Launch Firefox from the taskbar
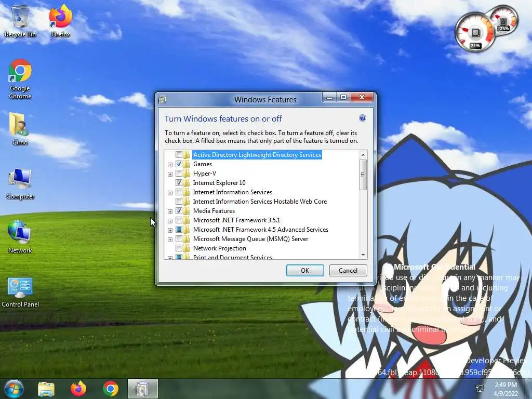Image resolution: width=532 pixels, height=399 pixels. click(x=78, y=389)
